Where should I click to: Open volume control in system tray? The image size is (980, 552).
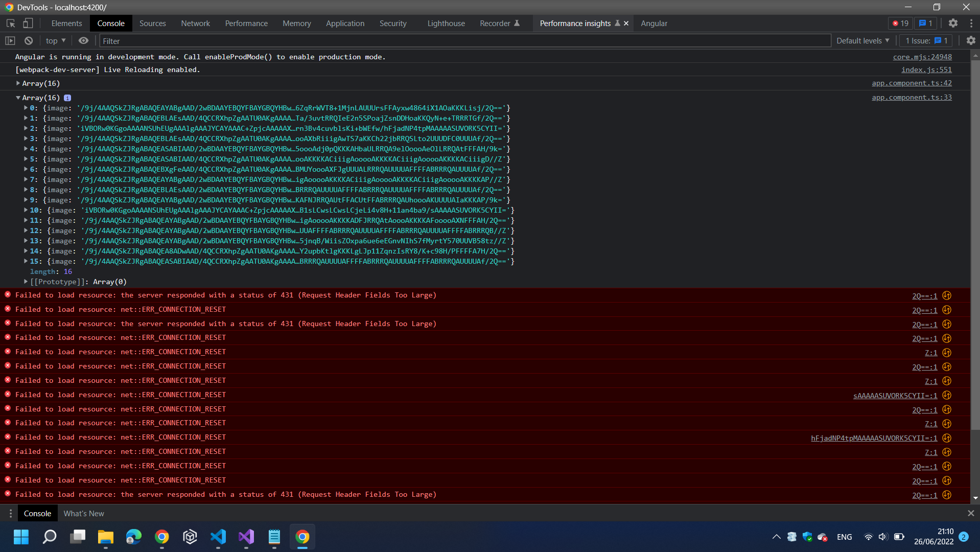point(883,537)
